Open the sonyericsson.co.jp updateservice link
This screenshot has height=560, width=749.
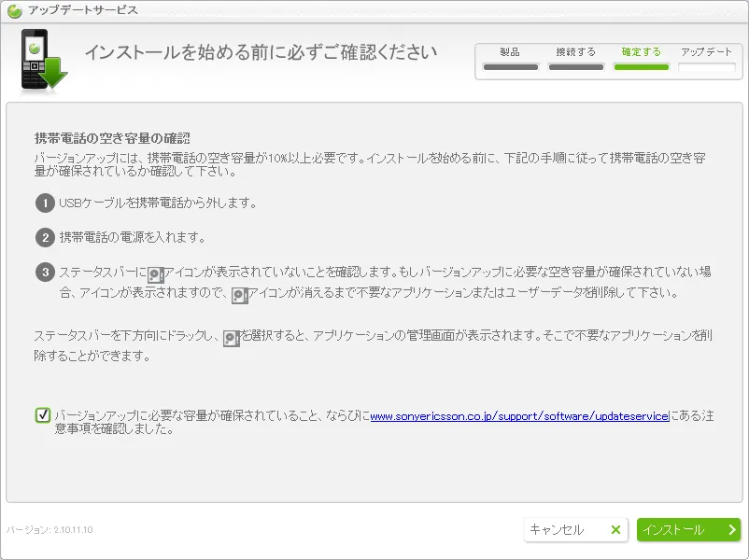[x=519, y=416]
